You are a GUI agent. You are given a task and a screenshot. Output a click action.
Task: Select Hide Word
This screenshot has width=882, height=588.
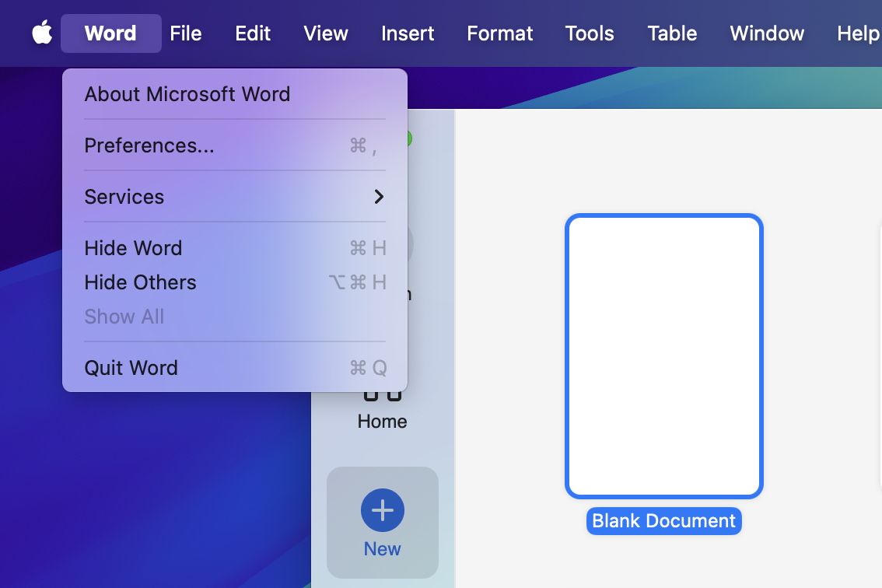click(235, 247)
